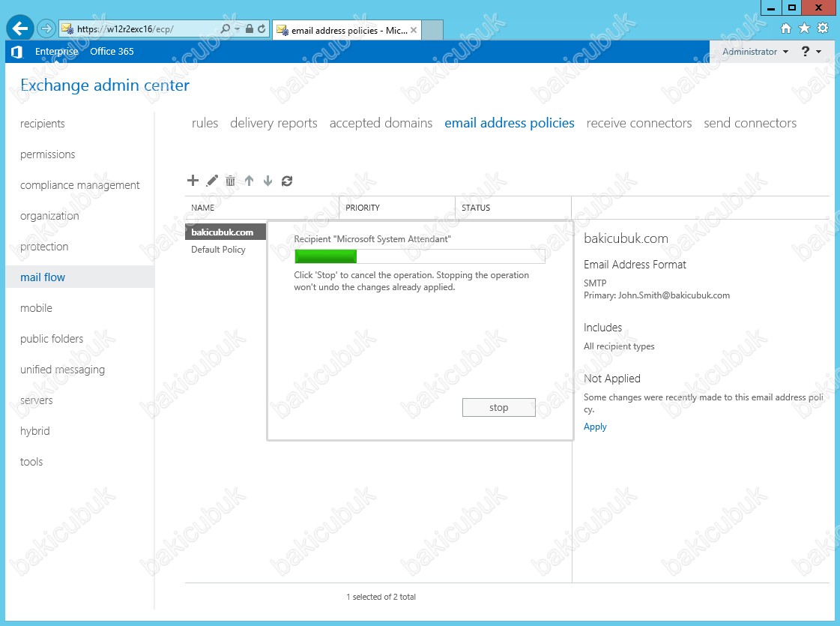
Task: Click the security lock icon in address bar
Action: pyautogui.click(x=249, y=29)
